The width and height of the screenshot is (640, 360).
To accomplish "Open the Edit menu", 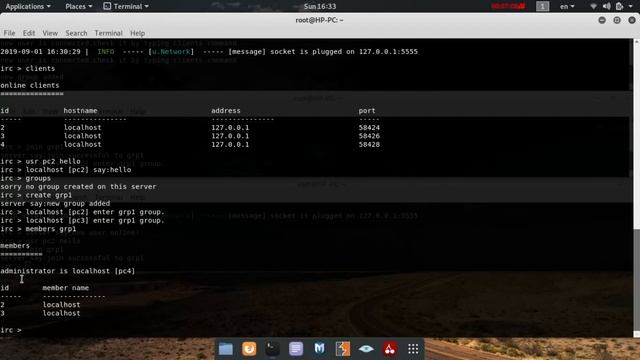I will click(x=29, y=33).
